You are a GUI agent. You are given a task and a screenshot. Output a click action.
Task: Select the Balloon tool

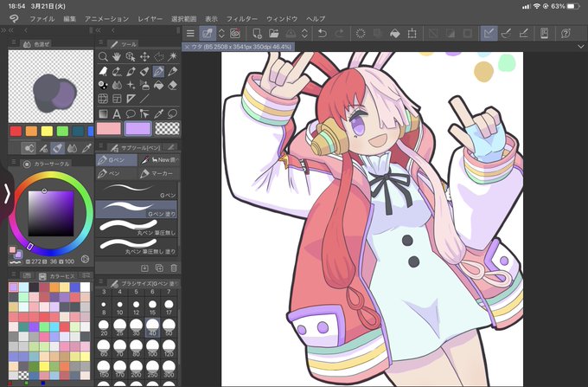coord(131,113)
